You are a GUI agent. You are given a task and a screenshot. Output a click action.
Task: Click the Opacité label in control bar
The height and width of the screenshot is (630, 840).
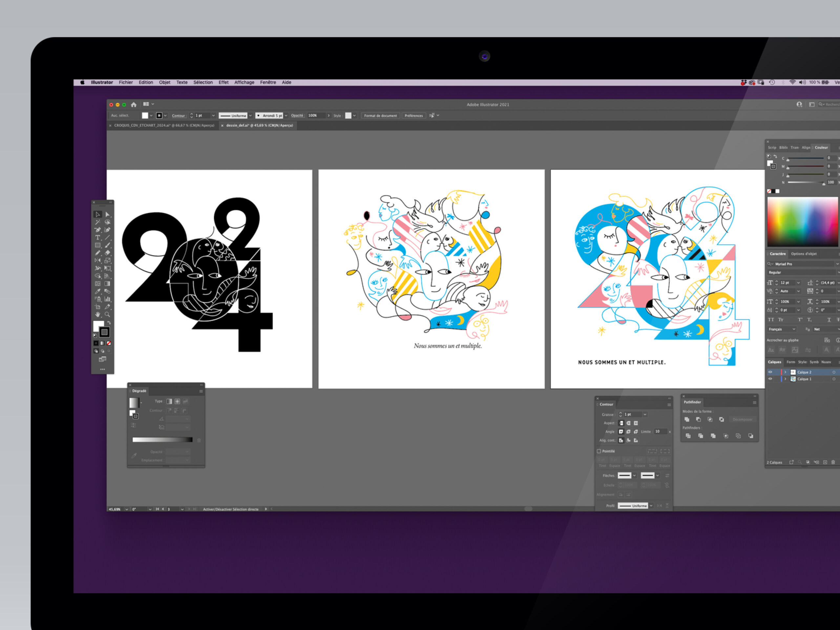point(297,115)
